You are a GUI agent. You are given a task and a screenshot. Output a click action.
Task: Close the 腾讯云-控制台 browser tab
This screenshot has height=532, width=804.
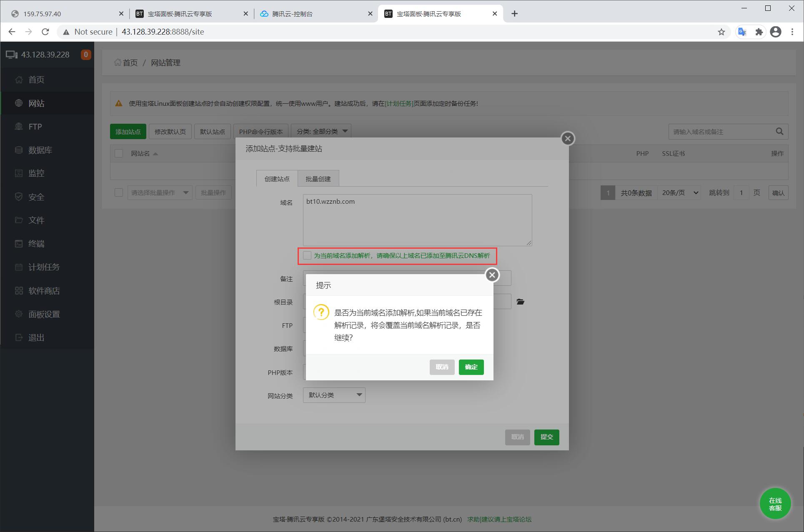[370, 14]
